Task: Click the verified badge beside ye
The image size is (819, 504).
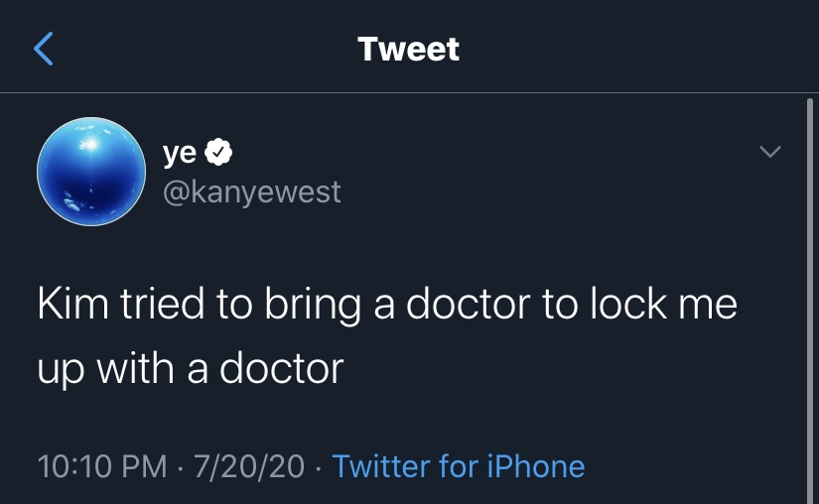Action: coord(219,154)
